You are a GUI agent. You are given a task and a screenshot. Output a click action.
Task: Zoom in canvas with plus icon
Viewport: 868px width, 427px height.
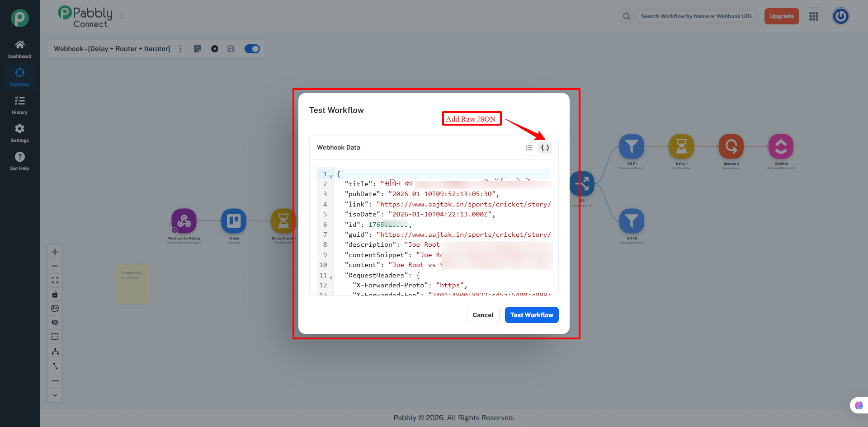(x=55, y=252)
